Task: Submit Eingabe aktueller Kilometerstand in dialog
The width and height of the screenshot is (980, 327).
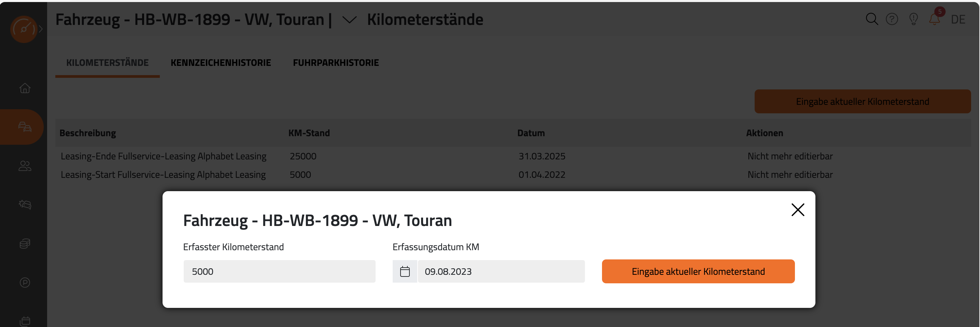Action: (x=698, y=271)
